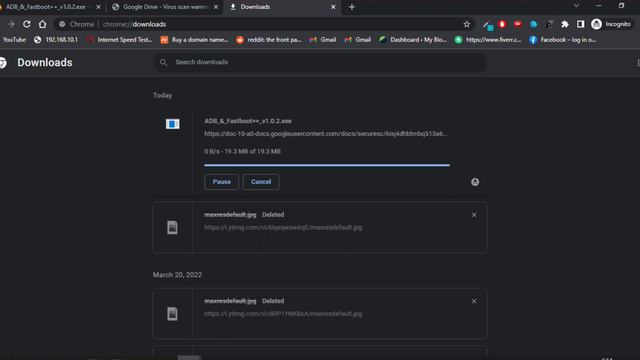Open a new browser tab
The height and width of the screenshot is (360, 640).
click(x=351, y=7)
